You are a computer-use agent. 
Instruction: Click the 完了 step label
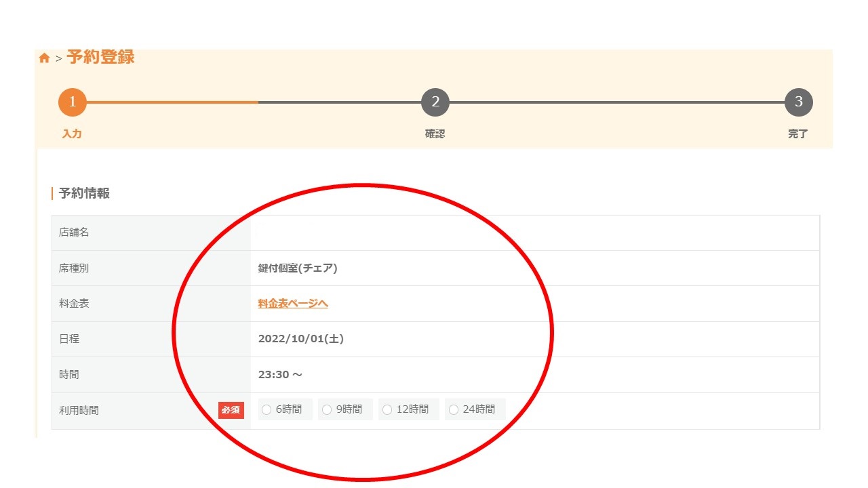pyautogui.click(x=798, y=134)
